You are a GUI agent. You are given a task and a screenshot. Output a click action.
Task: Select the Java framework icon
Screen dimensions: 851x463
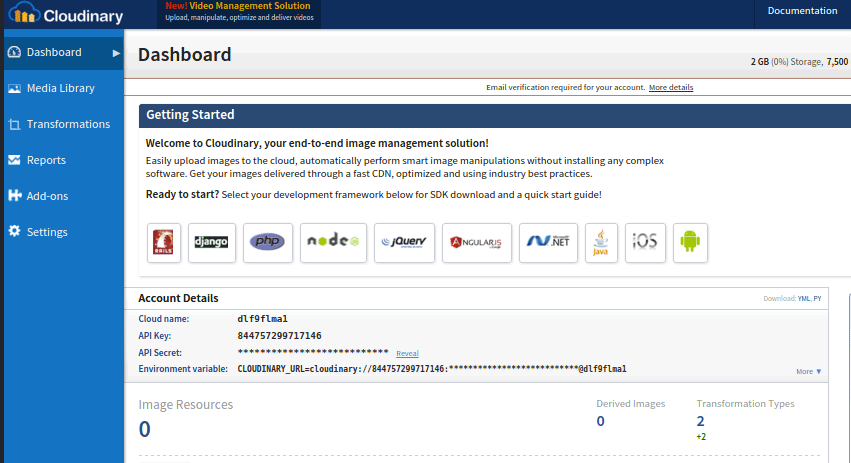(x=601, y=243)
